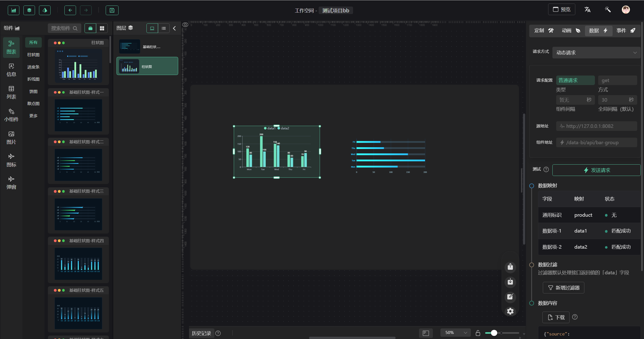Click the magic wand theme icon
Screen dimensions: 644x339
tap(608, 10)
